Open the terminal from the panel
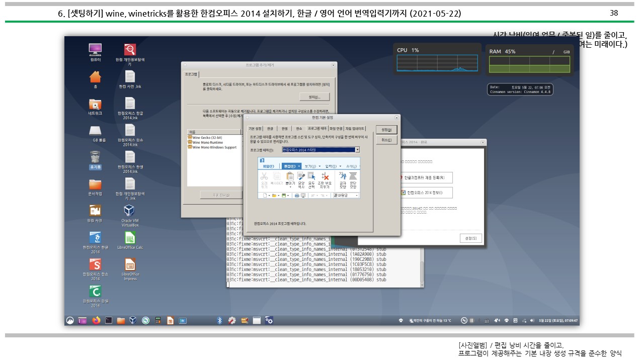The image size is (644, 362). click(108, 320)
